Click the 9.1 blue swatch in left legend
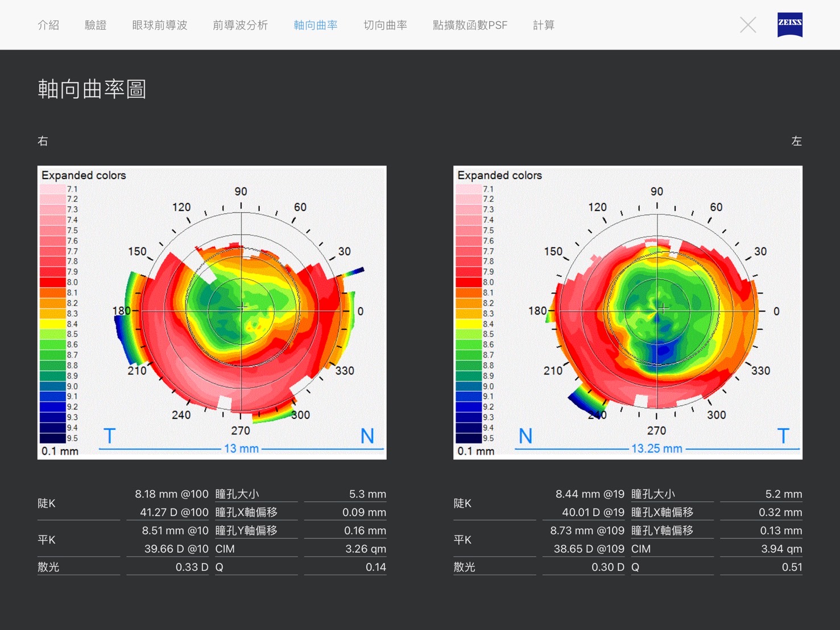The image size is (840, 630). (469, 396)
